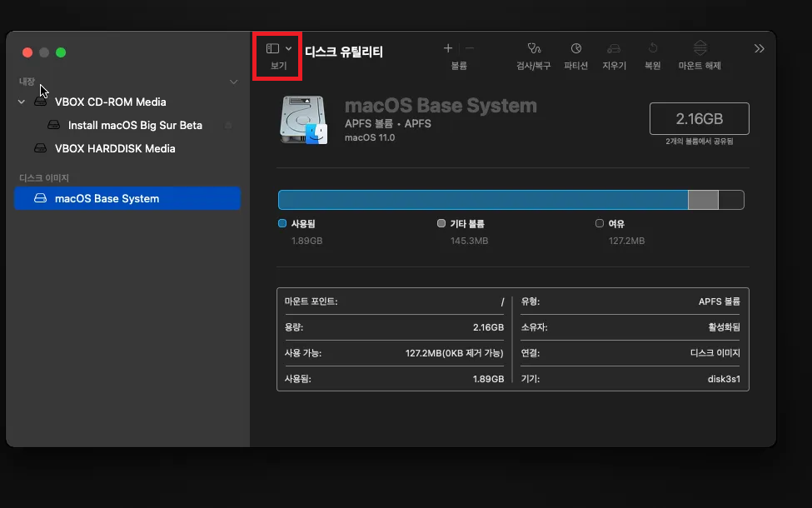This screenshot has width=812, height=508.
Task: Click the 활성화됨 owner value
Action: pyautogui.click(x=724, y=327)
